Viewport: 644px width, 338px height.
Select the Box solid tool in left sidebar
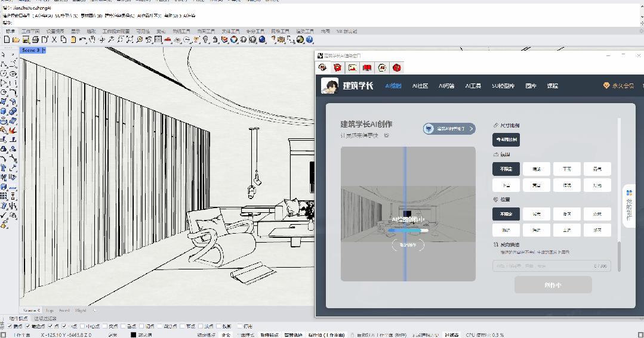[4, 111]
